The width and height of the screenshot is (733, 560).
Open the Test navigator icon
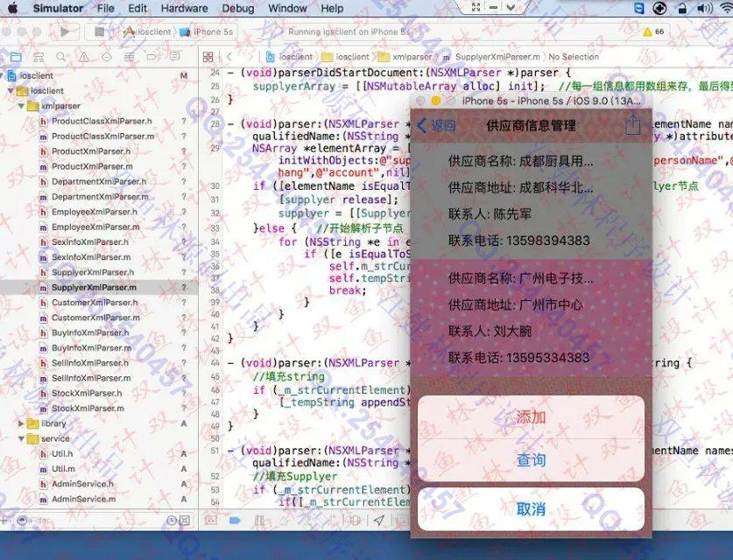pos(107,57)
